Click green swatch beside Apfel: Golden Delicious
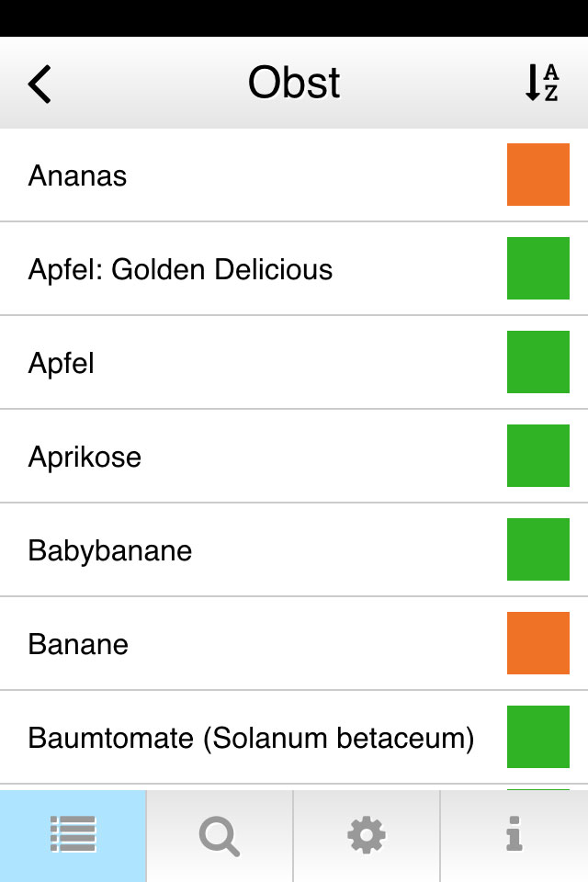This screenshot has width=588, height=882. click(x=537, y=268)
